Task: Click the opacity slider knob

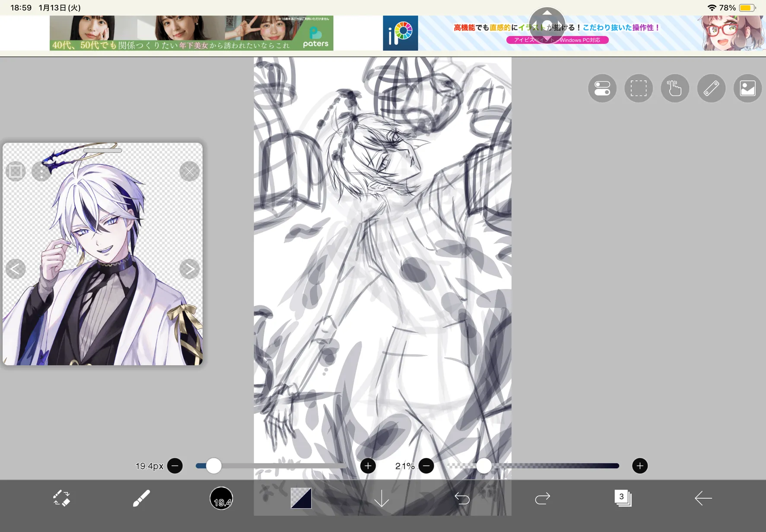Action: pyautogui.click(x=484, y=466)
